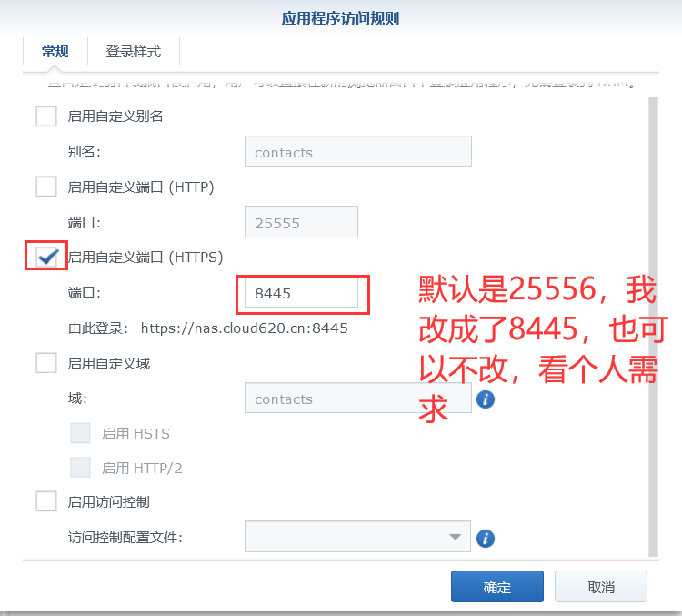The height and width of the screenshot is (616, 682).
Task: Click the 启用自定义别名 label
Action: [x=115, y=116]
